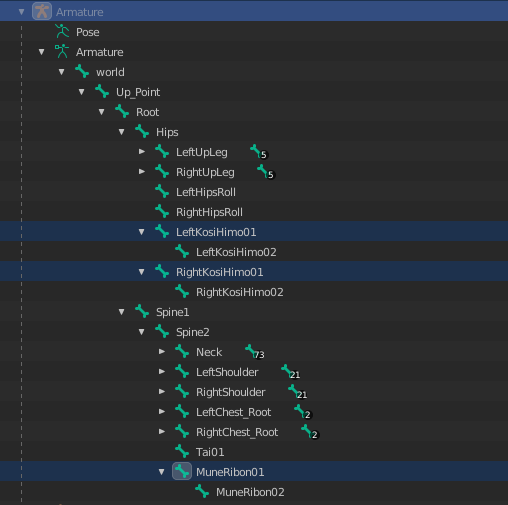Expand the RightChest_Root bone
Screen dimensions: 508x505
(162, 432)
